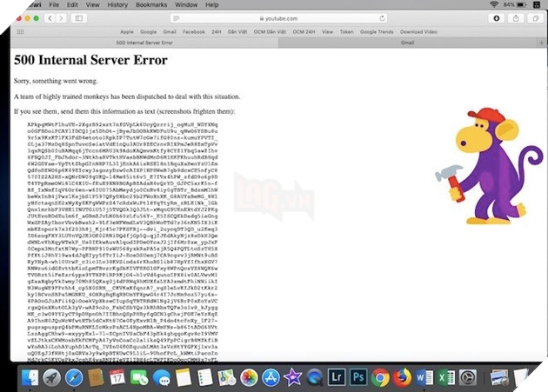Open the Bookmarks menu
Viewport: 548px width, 392px height.
click(151, 4)
